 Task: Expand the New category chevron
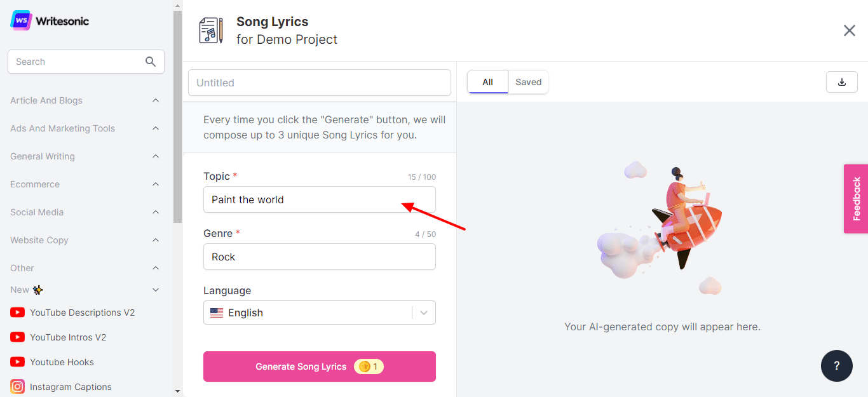click(156, 290)
